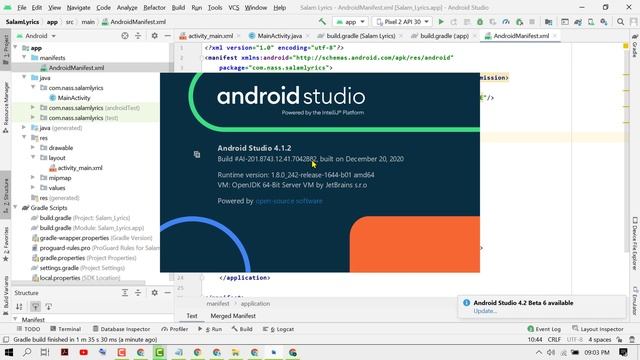Click the Run tool window button

[211, 329]
